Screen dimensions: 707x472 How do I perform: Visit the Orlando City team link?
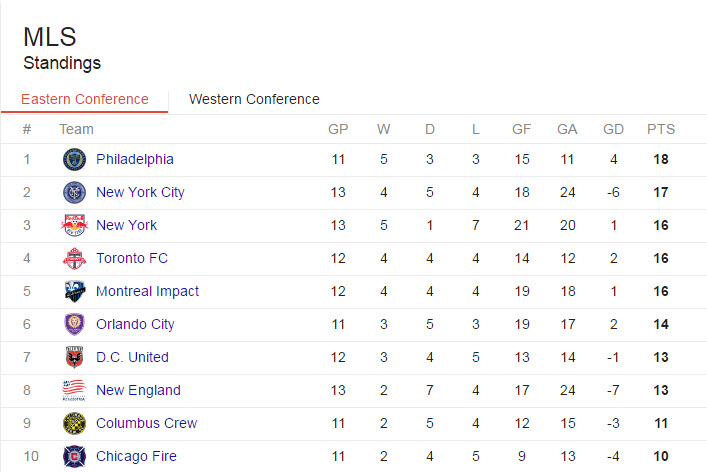point(135,324)
